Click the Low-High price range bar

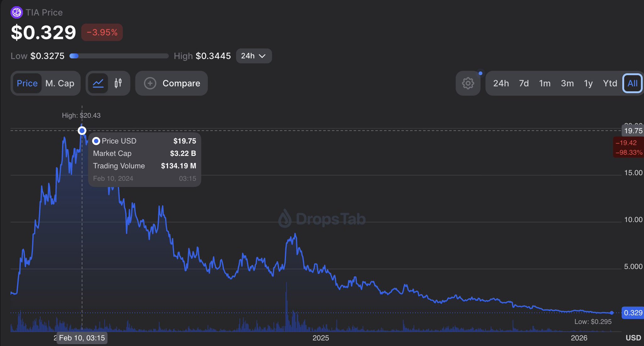pyautogui.click(x=119, y=56)
